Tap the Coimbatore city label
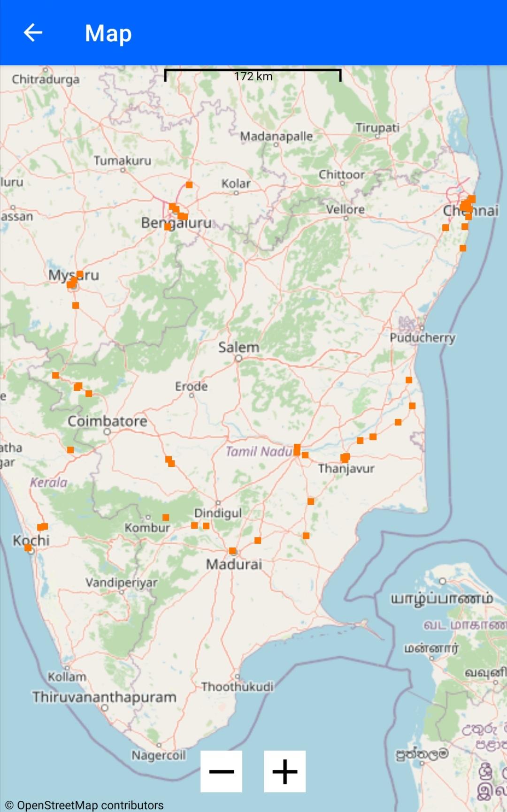507x812 pixels. pyautogui.click(x=108, y=421)
